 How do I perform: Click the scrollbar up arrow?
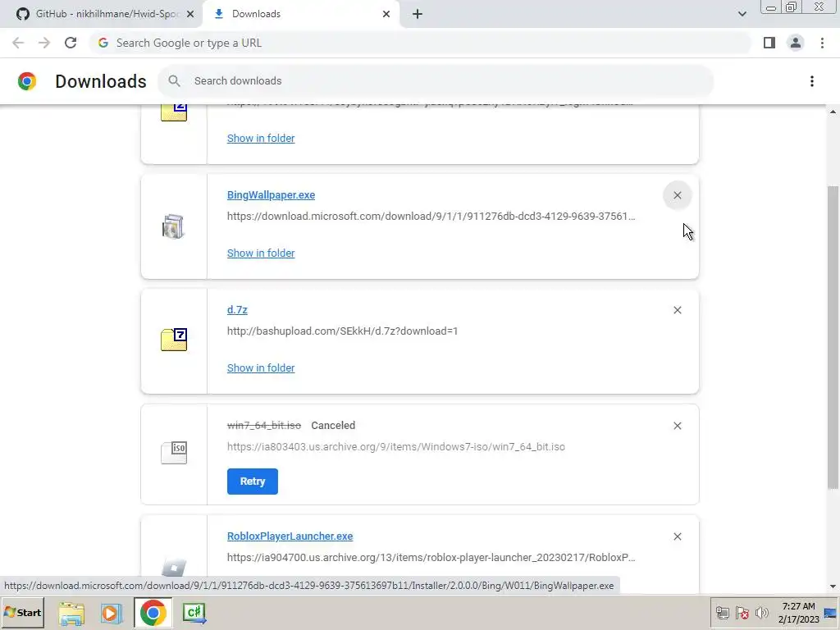click(x=833, y=112)
